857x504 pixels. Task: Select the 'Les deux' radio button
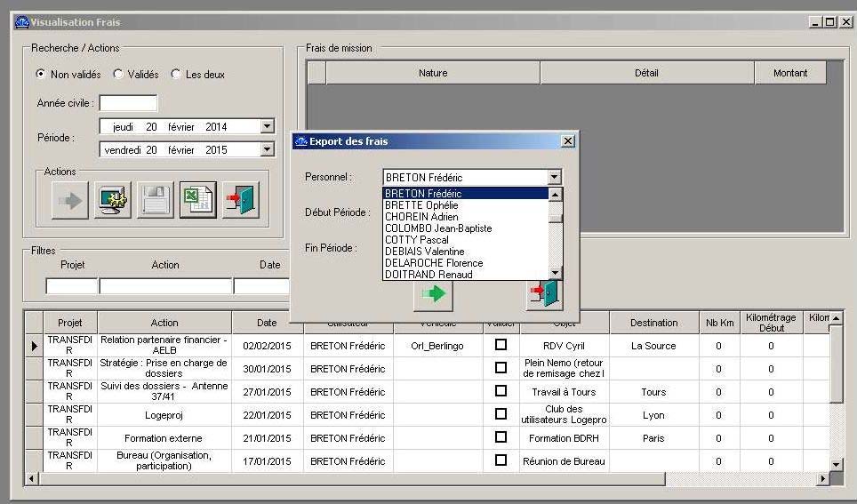[x=176, y=75]
